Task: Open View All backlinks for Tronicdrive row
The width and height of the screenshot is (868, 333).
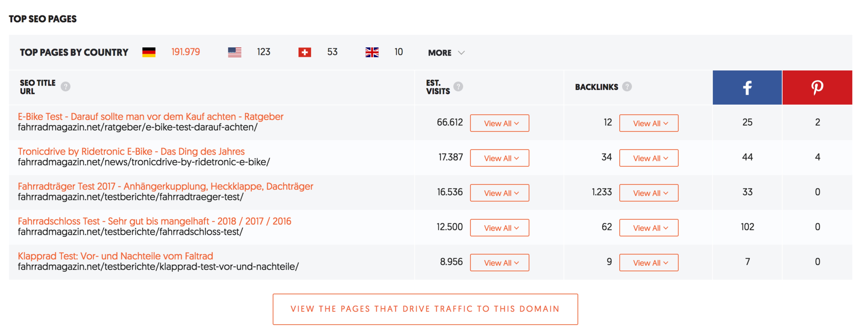Action: click(649, 158)
